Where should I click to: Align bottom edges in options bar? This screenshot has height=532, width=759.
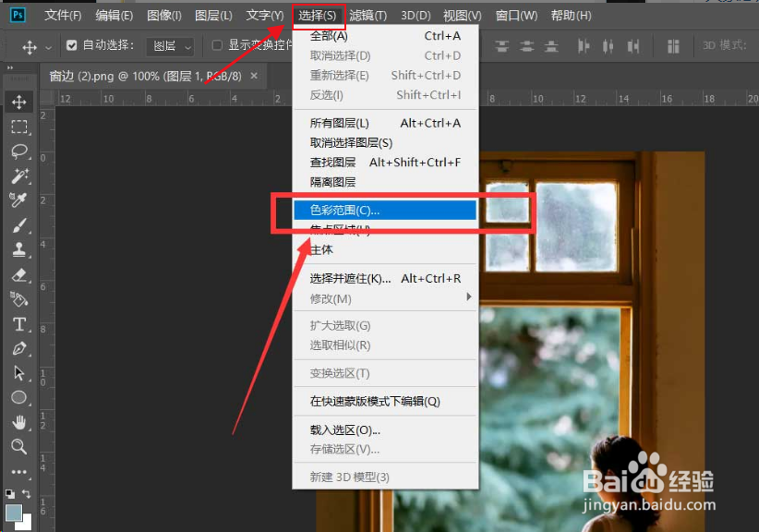pyautogui.click(x=551, y=46)
